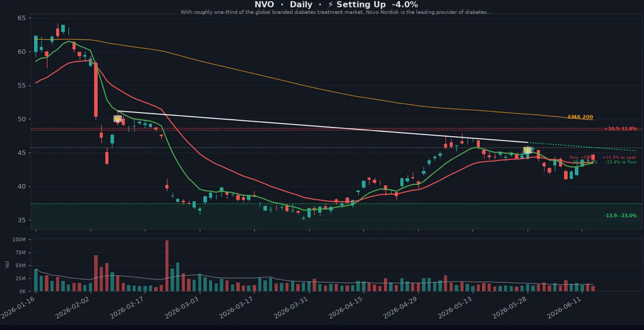644x330 pixels.
Task: Click the -13.9–-23.0% support zone label
Action: [620, 215]
